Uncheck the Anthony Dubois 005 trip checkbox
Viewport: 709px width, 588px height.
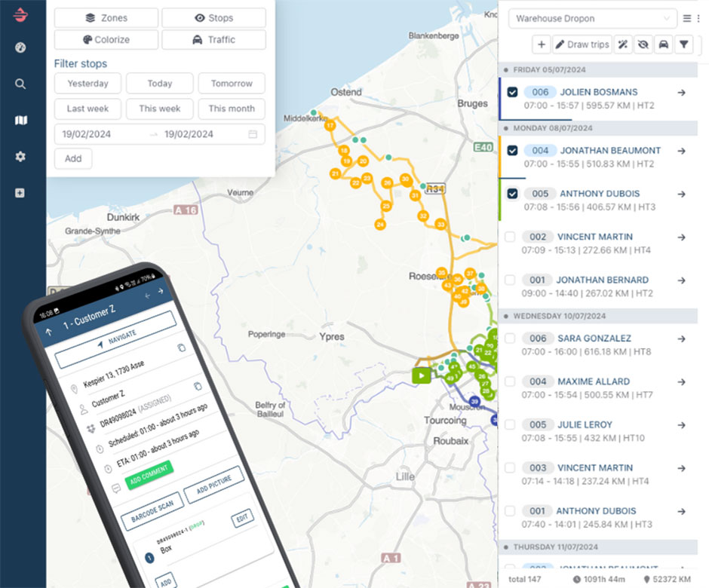512,194
